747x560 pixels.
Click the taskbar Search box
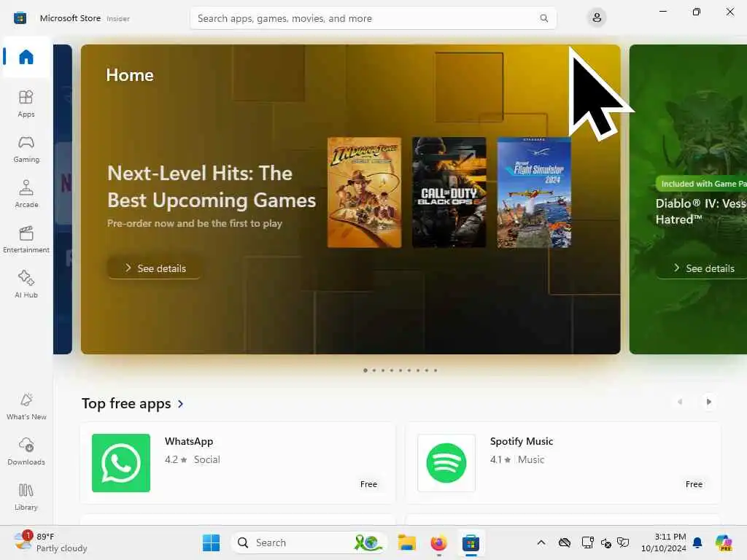pyautogui.click(x=309, y=542)
